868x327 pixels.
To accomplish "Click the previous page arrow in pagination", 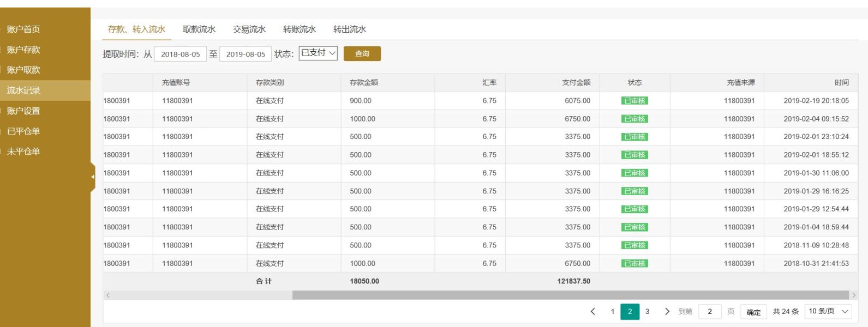I will (593, 312).
